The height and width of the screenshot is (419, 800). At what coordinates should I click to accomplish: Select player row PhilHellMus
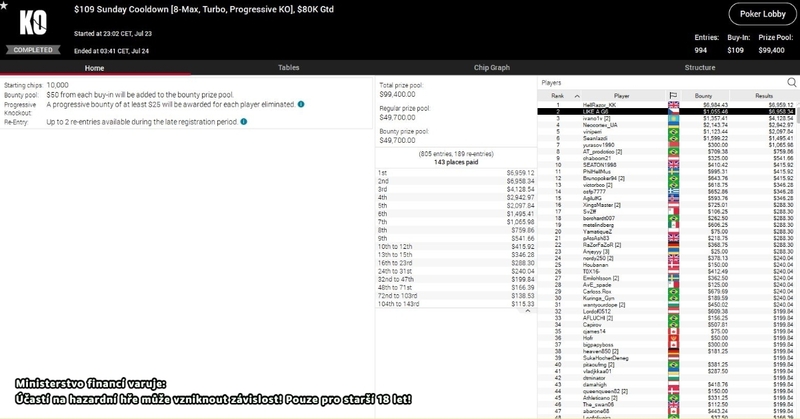coord(666,171)
